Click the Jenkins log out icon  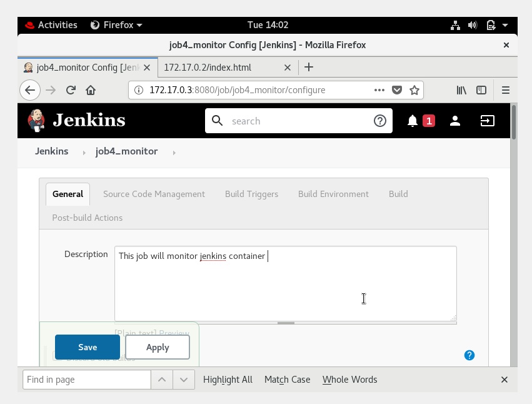487,121
